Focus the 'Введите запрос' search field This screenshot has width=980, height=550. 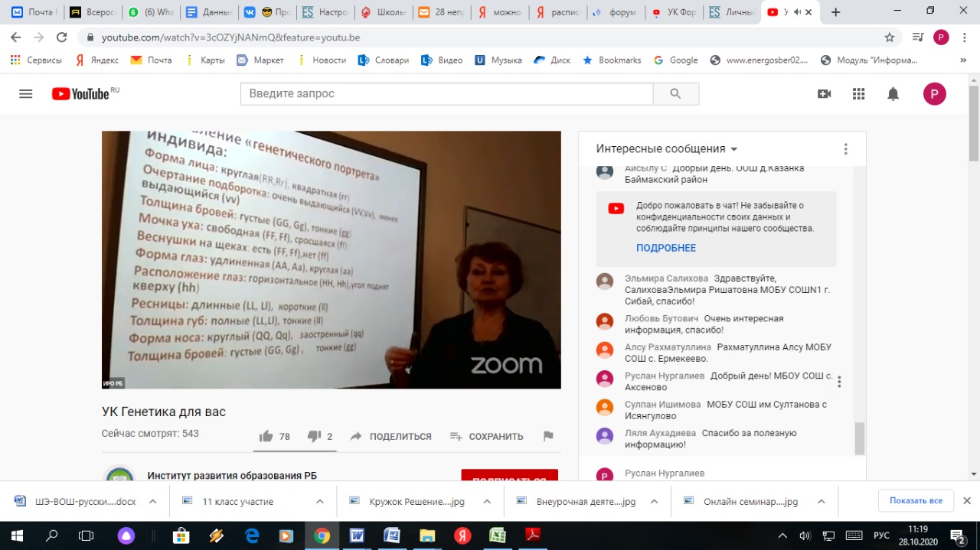446,94
